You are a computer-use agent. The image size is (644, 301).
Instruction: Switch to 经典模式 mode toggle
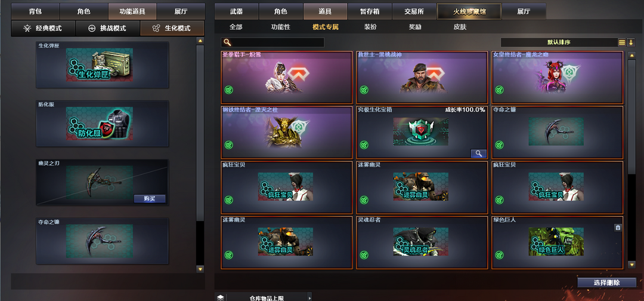pos(44,29)
